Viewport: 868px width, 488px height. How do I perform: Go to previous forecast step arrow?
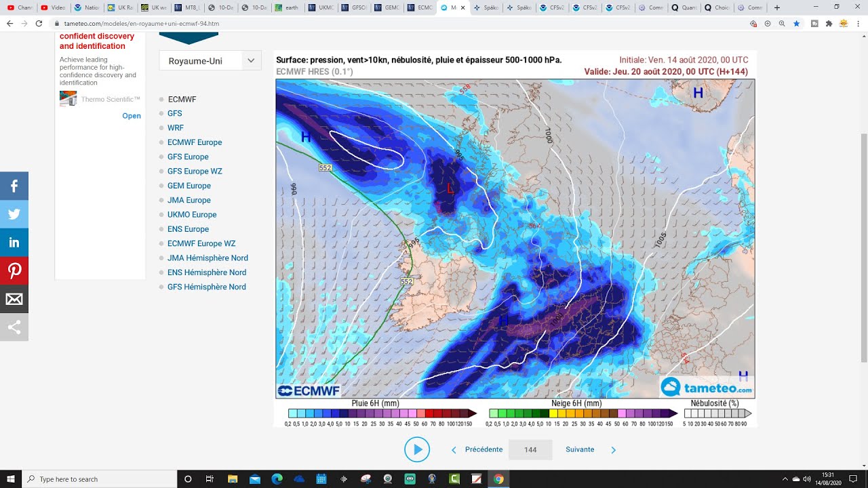point(454,450)
